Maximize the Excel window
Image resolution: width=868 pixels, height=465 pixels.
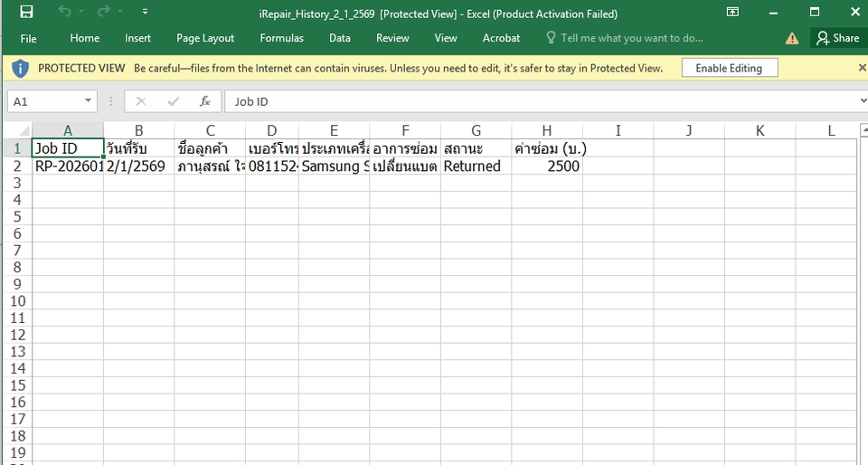click(815, 12)
